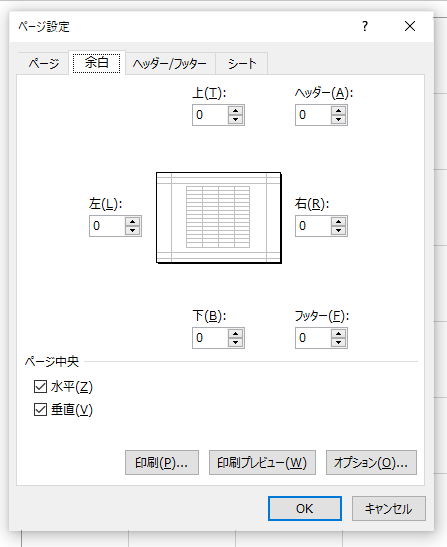This screenshot has height=547, width=447.
Task: Increase the 上(T) top margin value
Action: pos(236,111)
